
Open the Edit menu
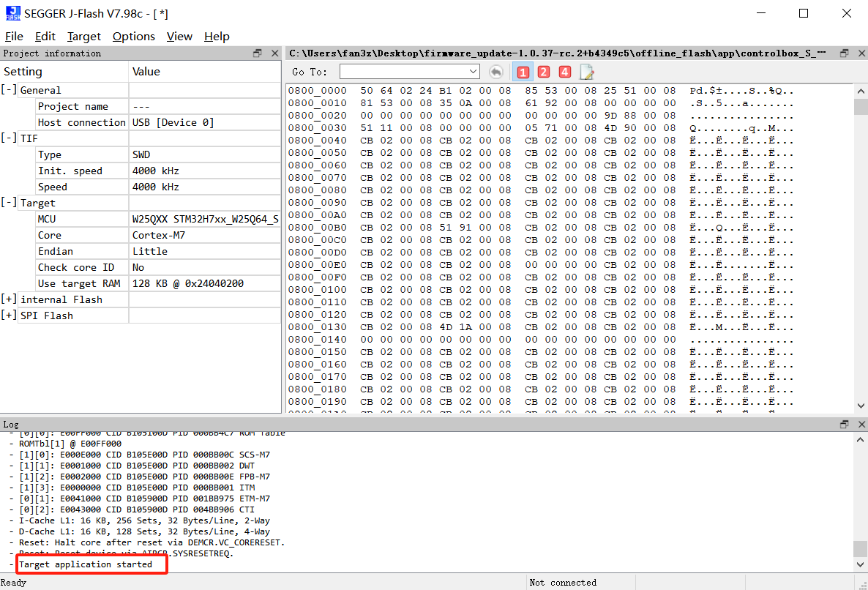[45, 37]
